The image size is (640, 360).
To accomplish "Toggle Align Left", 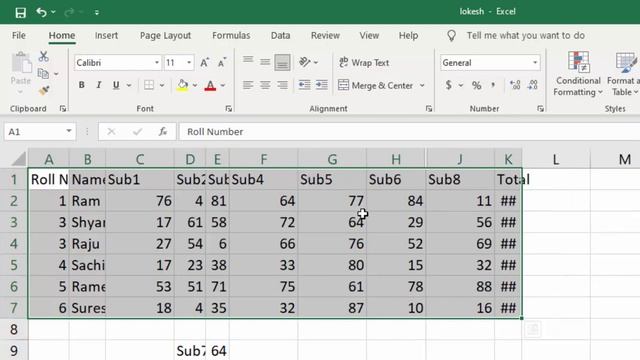I will (x=248, y=85).
